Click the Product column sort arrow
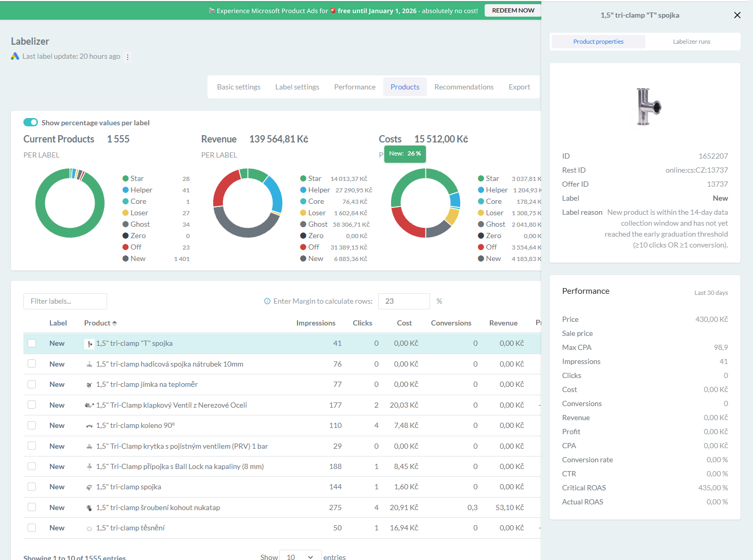Image resolution: width=753 pixels, height=560 pixels. [114, 323]
